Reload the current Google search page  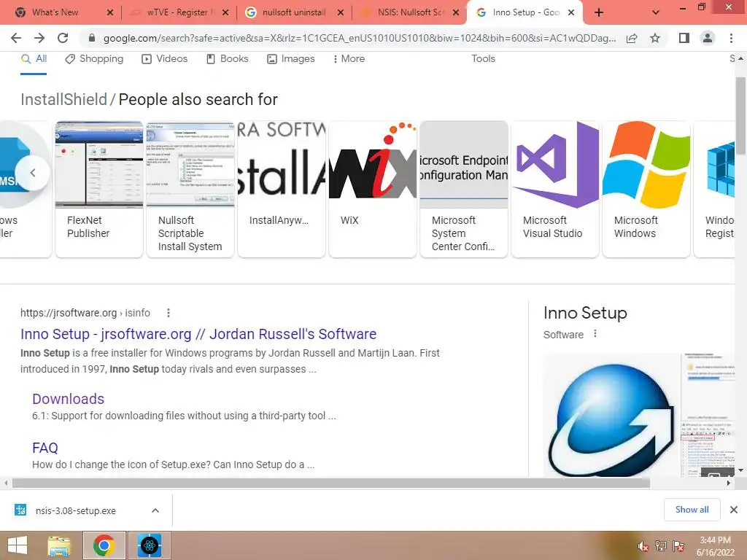coord(63,38)
